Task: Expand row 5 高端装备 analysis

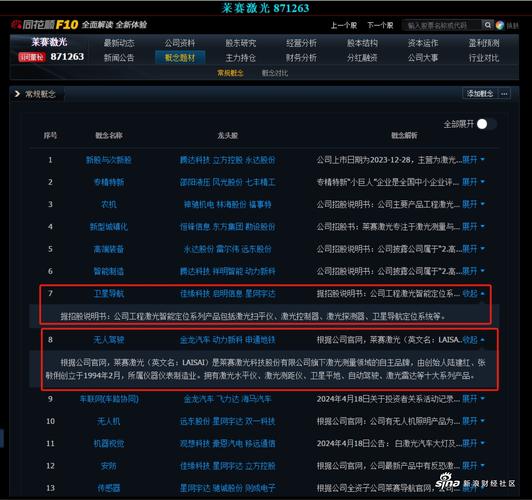Action: pos(473,249)
